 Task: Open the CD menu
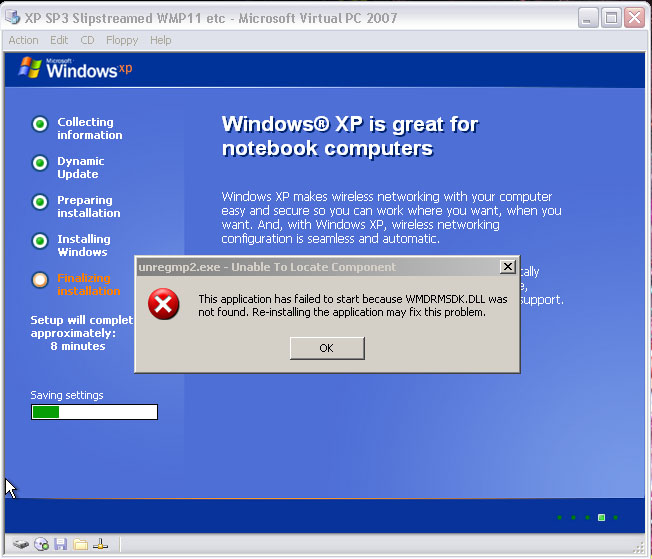pos(87,40)
